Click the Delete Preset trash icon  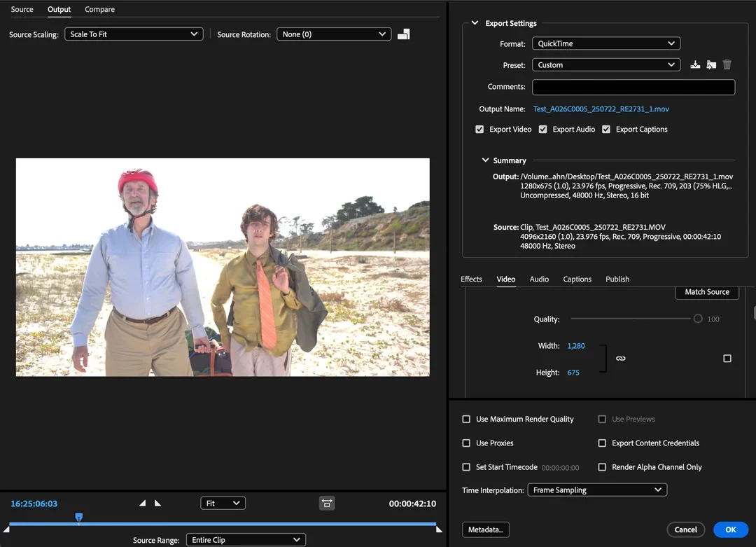[727, 64]
